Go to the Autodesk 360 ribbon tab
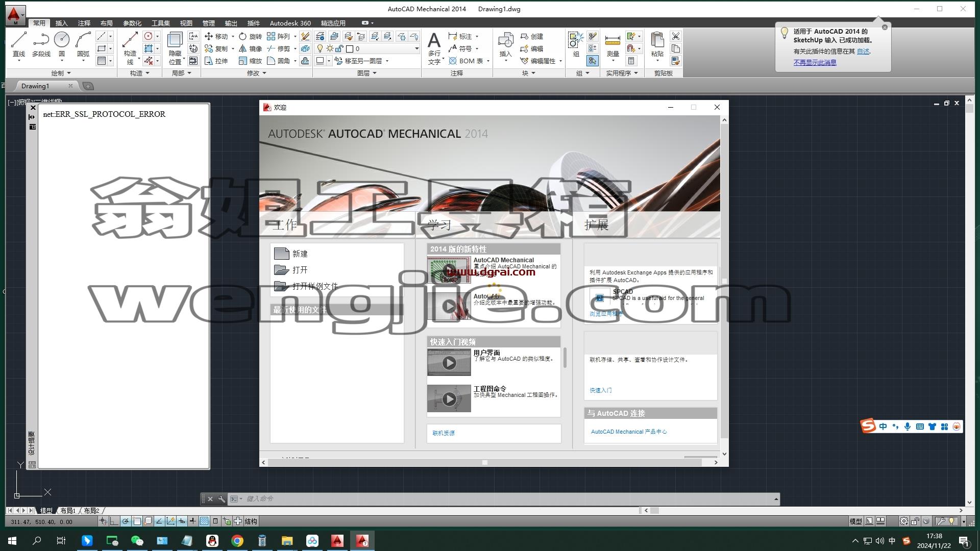This screenshot has width=980, height=551. click(x=290, y=23)
